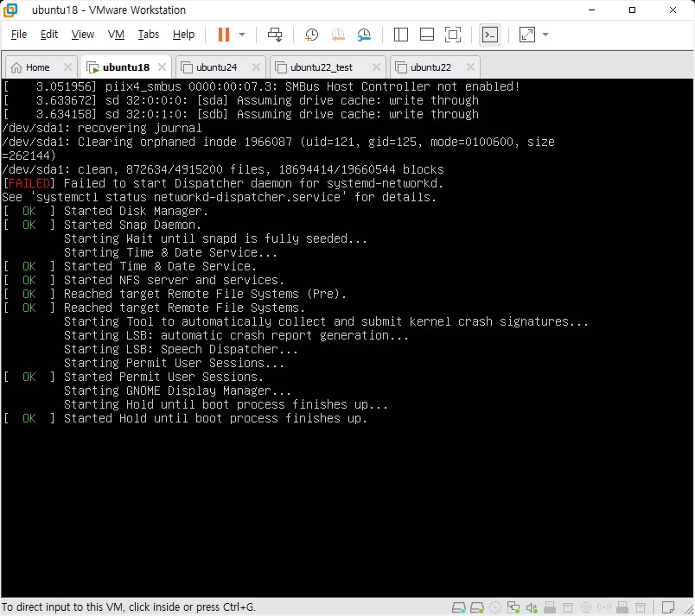Open the File menu
Viewport: 695px width, 616px height.
pyautogui.click(x=19, y=35)
